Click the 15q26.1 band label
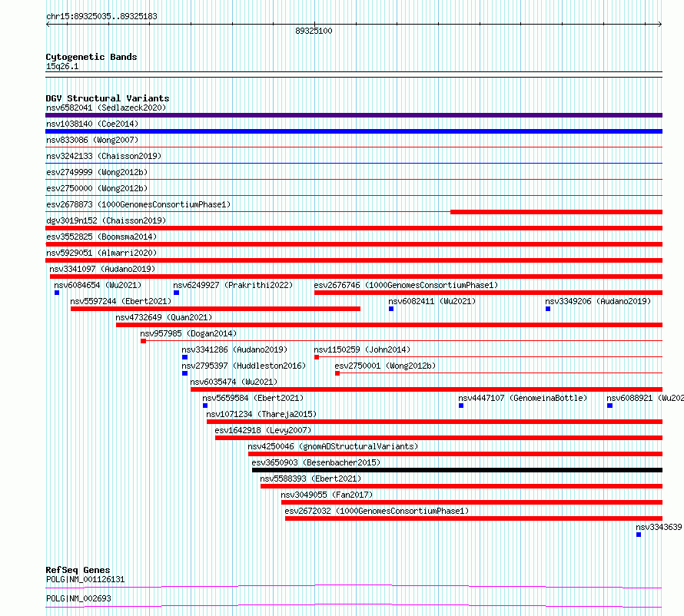 pos(62,66)
